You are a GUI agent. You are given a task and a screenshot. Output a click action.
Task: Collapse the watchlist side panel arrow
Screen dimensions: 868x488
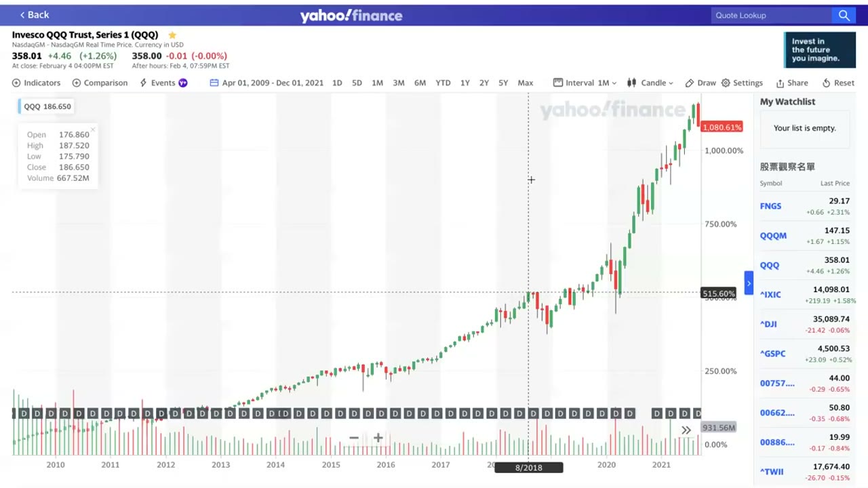(x=749, y=283)
